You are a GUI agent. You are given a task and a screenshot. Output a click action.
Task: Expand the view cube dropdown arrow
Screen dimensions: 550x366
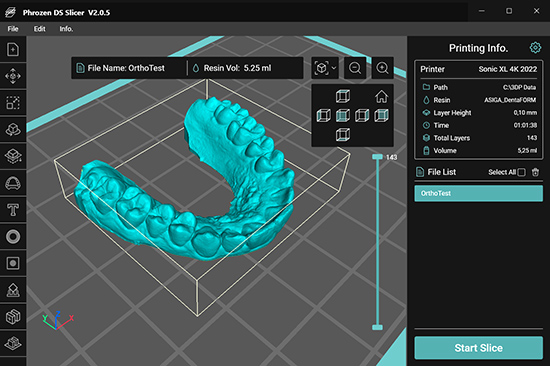(x=334, y=68)
